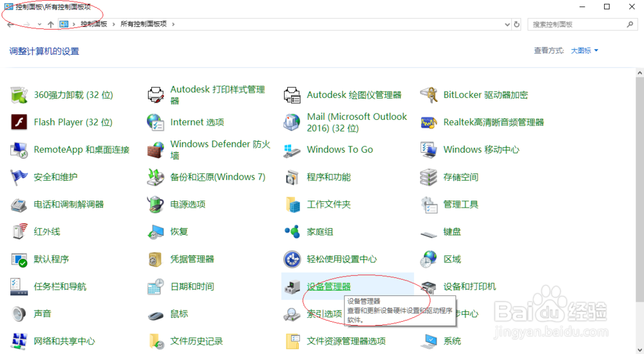The image size is (644, 354).
Task: Open the 网络和共享中心 icon
Action: (x=19, y=341)
